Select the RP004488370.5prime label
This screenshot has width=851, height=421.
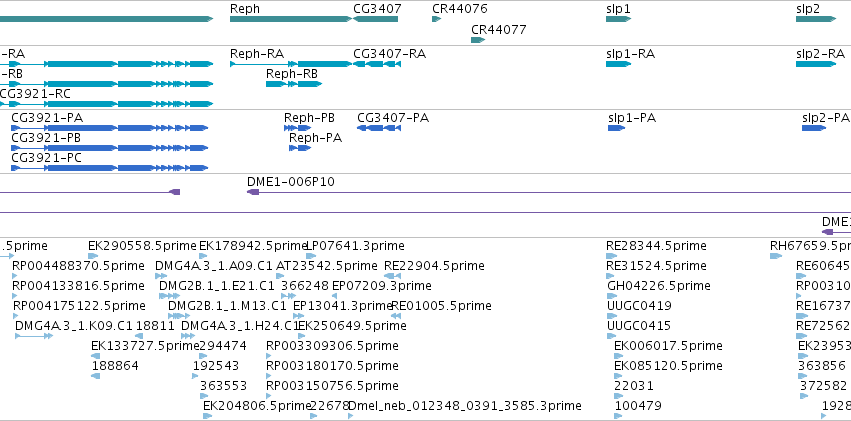tap(79, 266)
